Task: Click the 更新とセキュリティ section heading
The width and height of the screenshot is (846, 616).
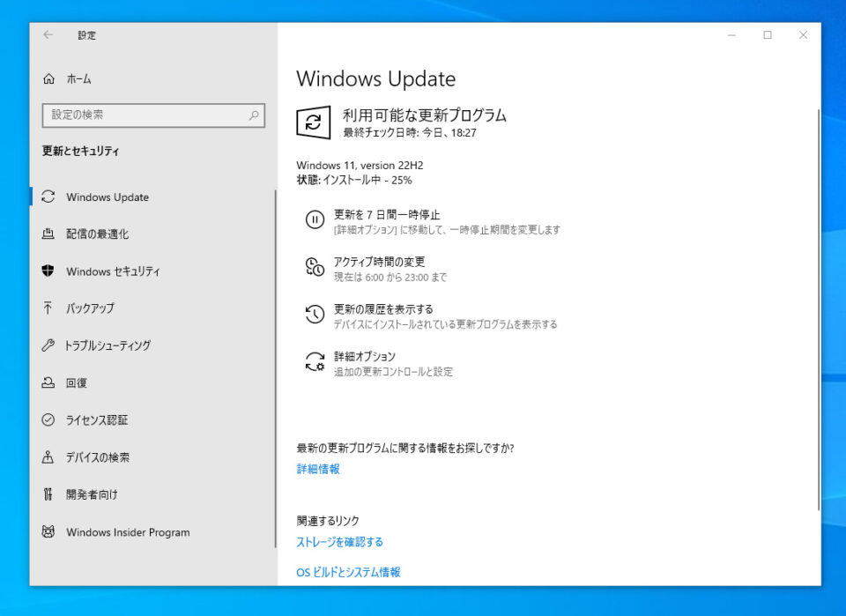Action: (x=81, y=151)
